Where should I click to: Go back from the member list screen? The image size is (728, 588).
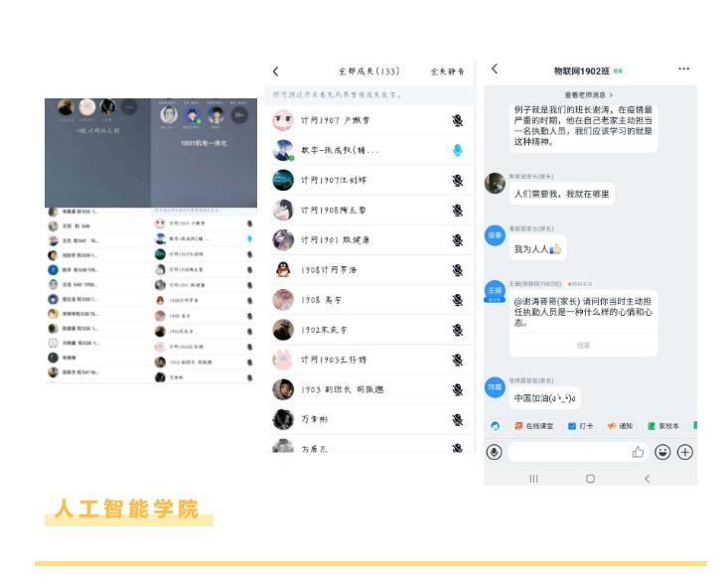point(276,72)
